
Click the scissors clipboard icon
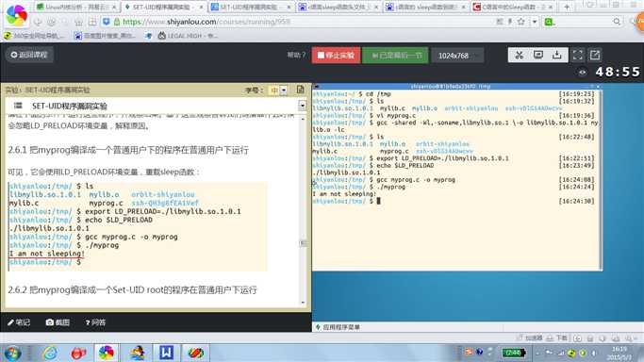[x=519, y=55]
